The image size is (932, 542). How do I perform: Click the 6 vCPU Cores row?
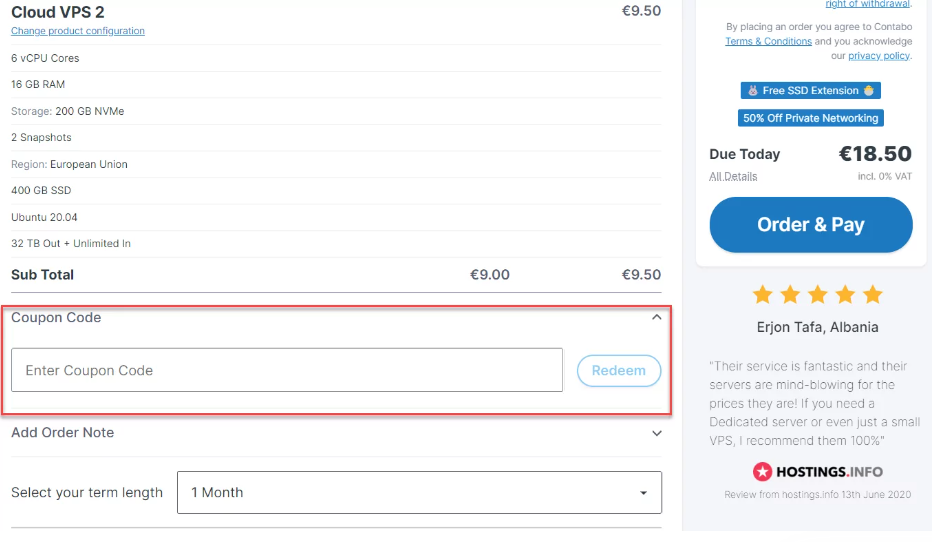pos(336,58)
